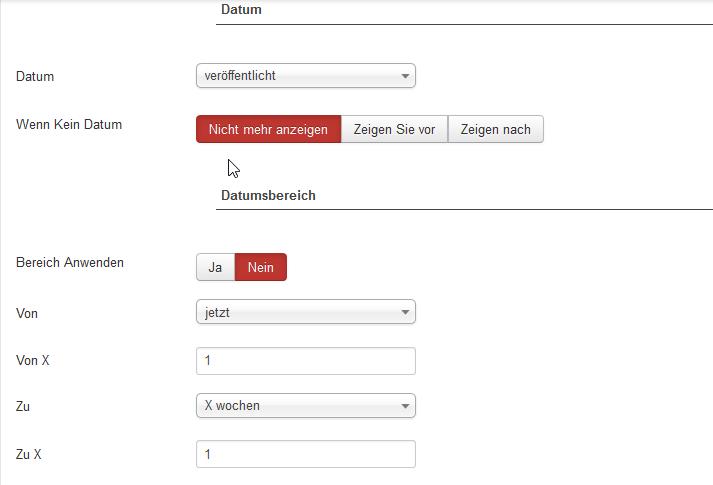Click the Datum section heading
The image size is (713, 485).
click(241, 10)
